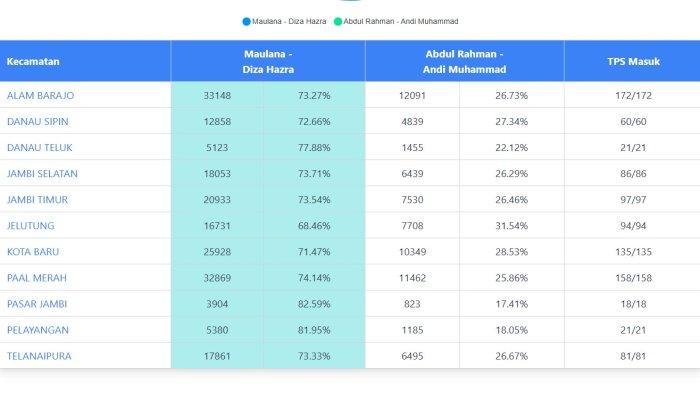700x393 pixels.
Task: Open the TELANAIPURA district link
Action: tap(39, 356)
